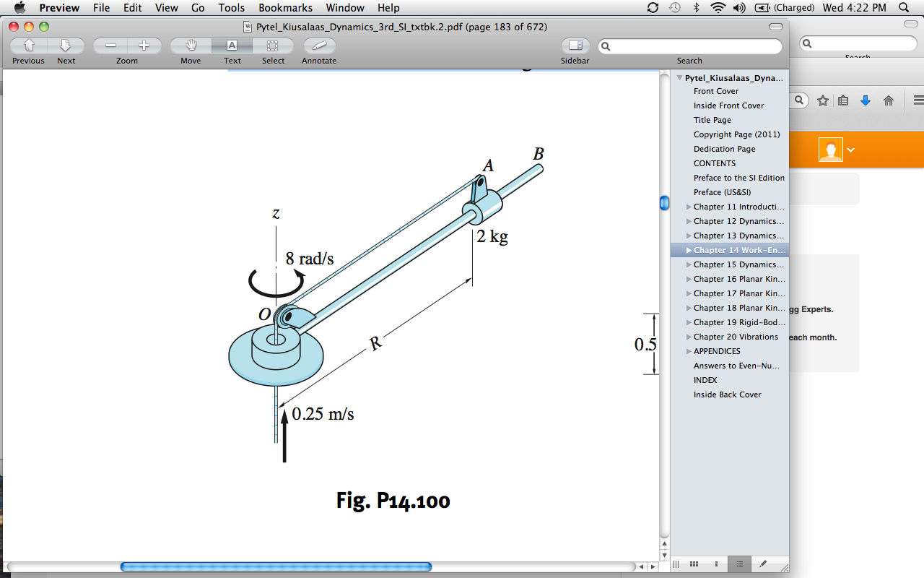Expand Chapter 14 Work-Energy in the sidebar
Screen dimensions: 924x578
(688, 250)
